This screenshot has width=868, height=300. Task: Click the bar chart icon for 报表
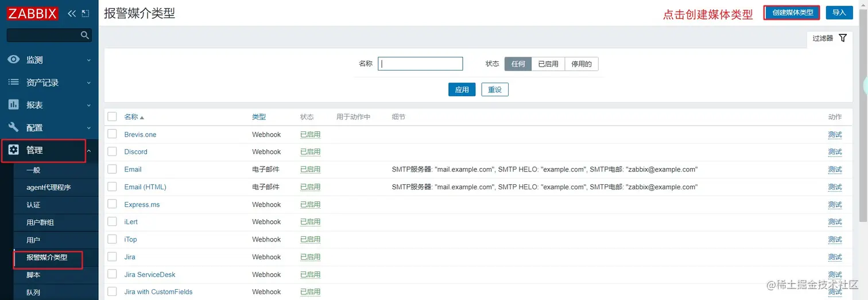[14, 105]
